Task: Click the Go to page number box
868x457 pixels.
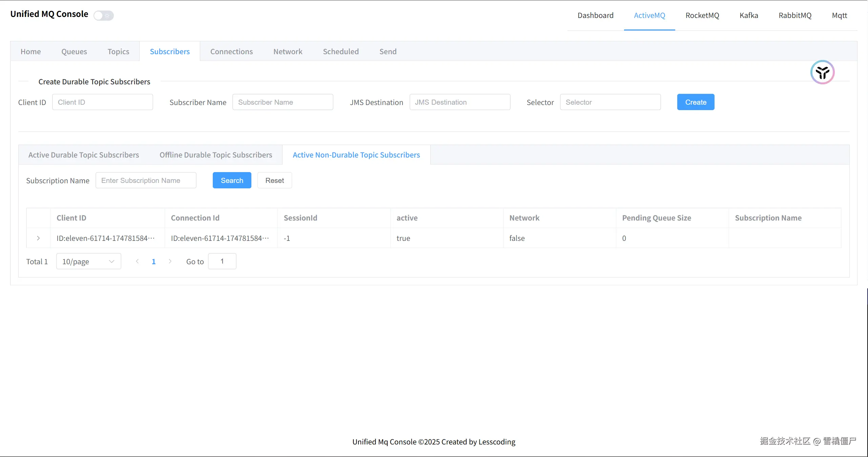Action: pos(222,261)
